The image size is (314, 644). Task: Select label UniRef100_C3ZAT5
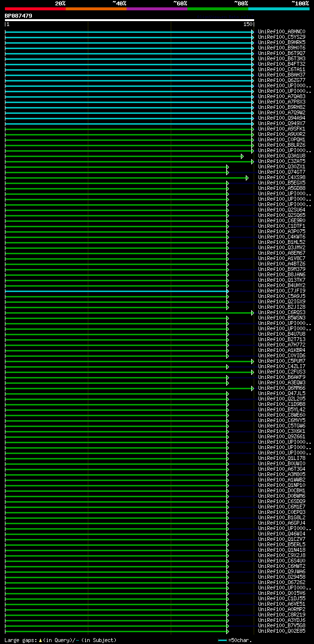point(282,161)
